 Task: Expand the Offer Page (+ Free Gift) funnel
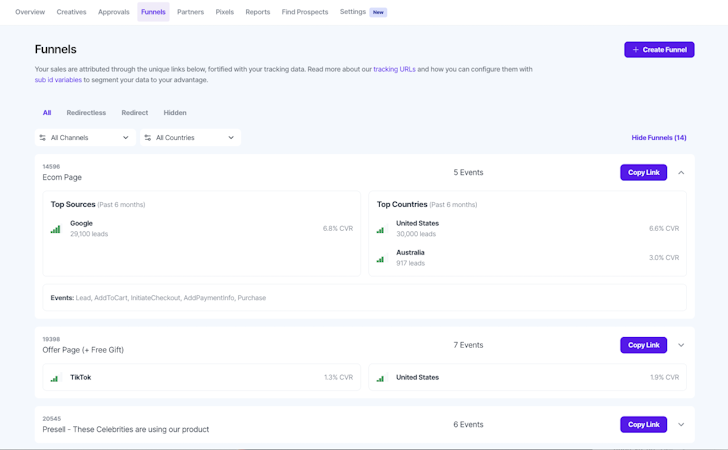click(681, 345)
